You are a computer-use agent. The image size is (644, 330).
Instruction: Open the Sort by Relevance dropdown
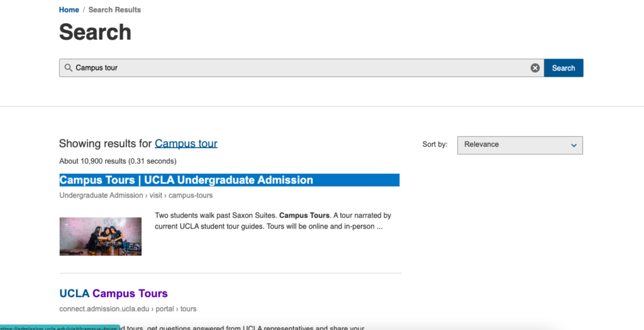(520, 145)
